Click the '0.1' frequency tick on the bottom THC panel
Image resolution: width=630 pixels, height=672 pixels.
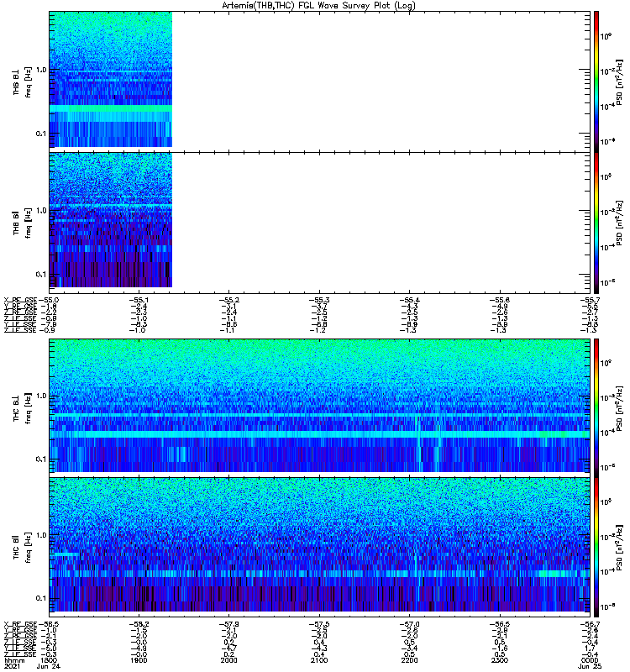point(41,598)
